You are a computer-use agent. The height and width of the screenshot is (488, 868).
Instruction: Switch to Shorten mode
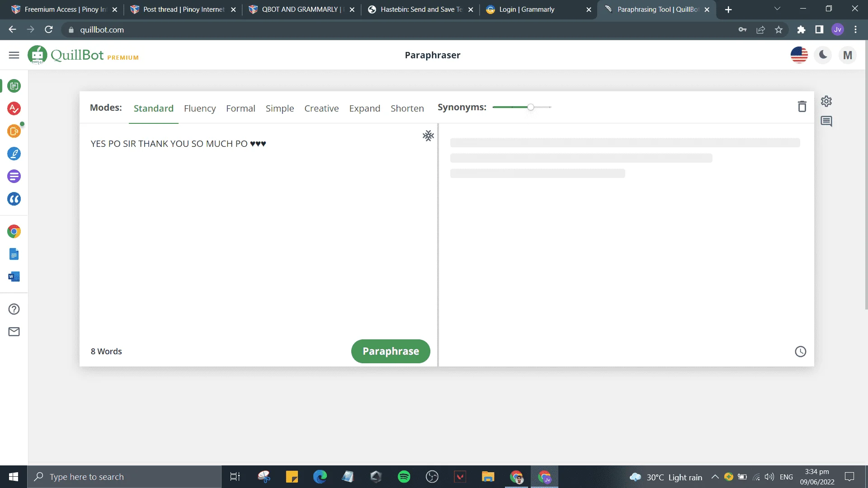407,108
